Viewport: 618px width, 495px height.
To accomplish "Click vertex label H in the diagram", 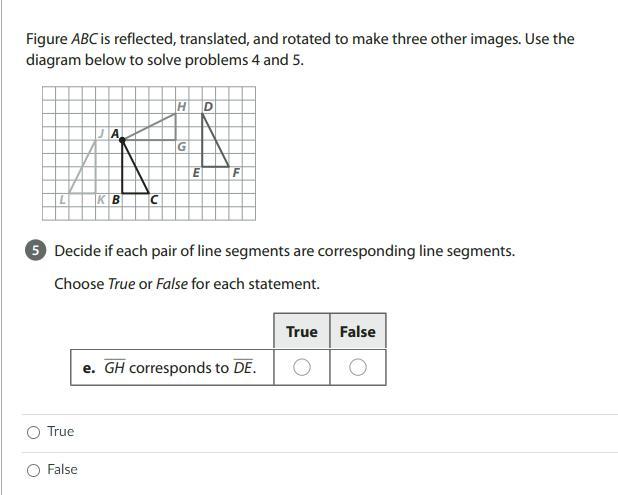I will 181,106.
